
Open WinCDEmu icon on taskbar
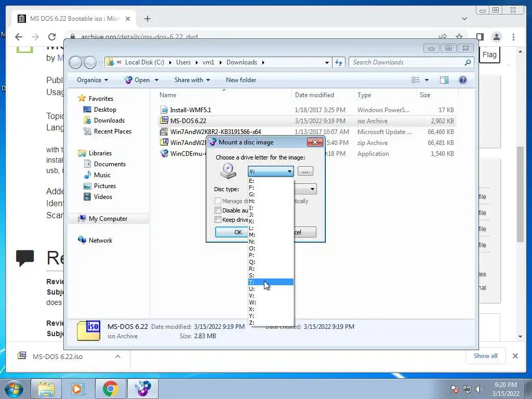[143, 389]
